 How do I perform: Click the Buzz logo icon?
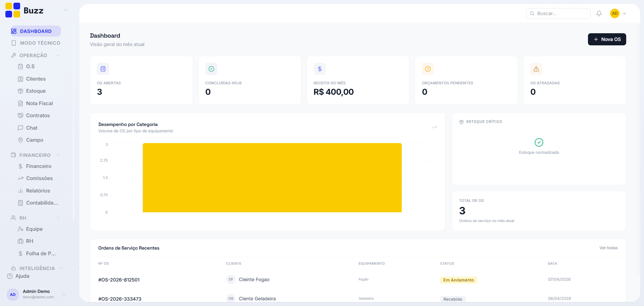13,10
